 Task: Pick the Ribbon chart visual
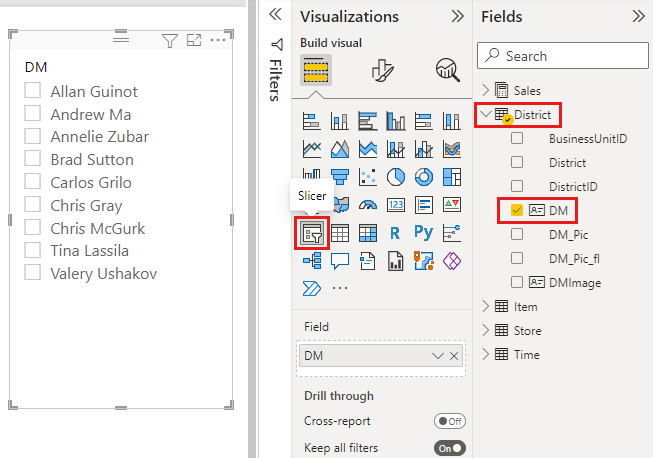coord(452,149)
